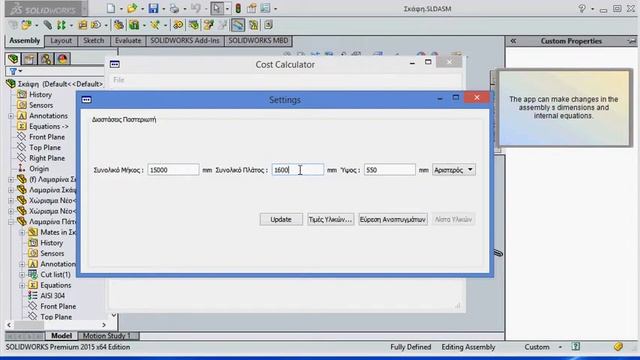Open the unit system arrow beside Custom in the status bar
The image size is (640, 360).
click(x=560, y=347)
